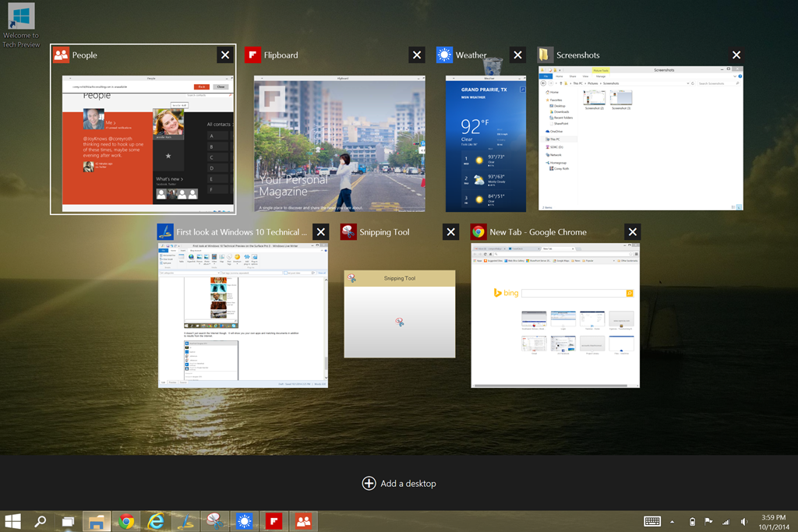Switch to the Flipboard window thumbnail
Viewport: 798px width, 532px height.
[x=340, y=143]
